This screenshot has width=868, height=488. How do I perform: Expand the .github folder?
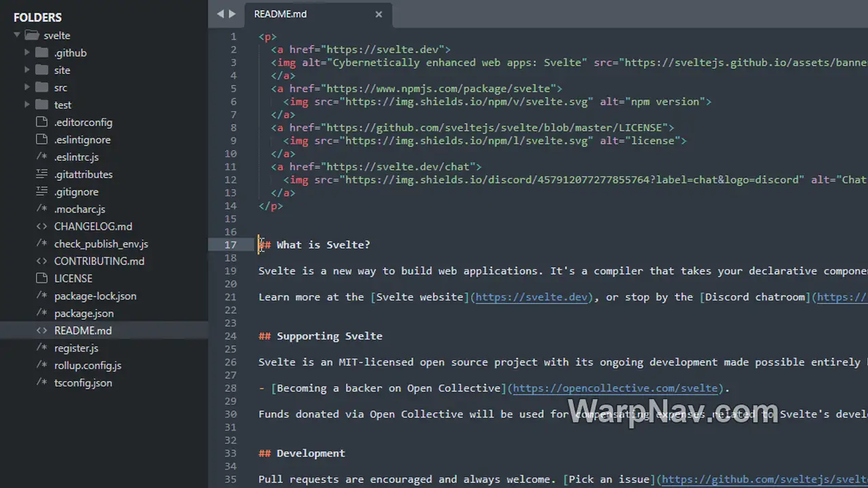point(27,53)
